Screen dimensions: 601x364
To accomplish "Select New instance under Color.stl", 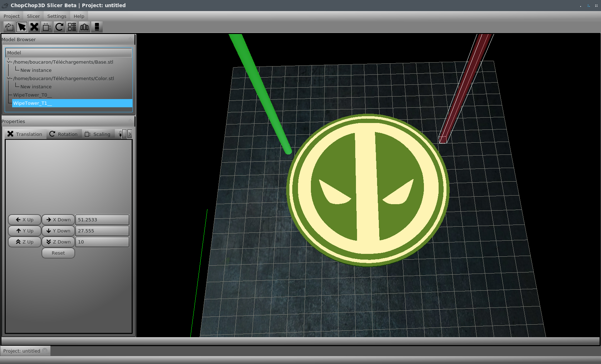I will [x=36, y=87].
